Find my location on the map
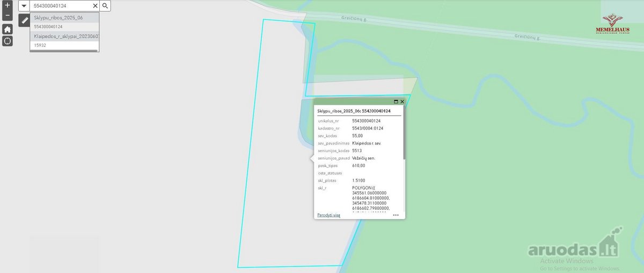The image size is (644, 273). 8,41
